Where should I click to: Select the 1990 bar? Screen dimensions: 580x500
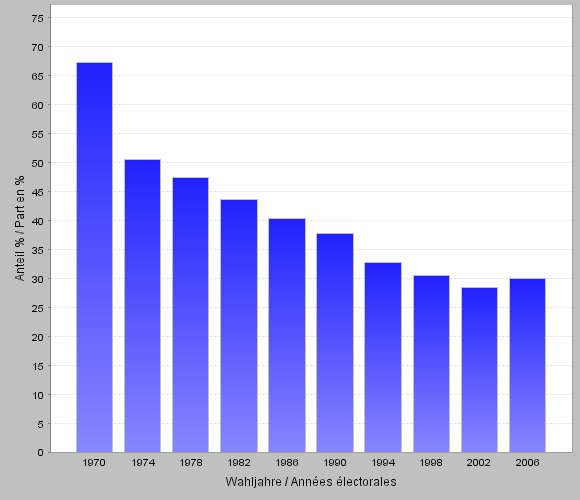coord(335,343)
